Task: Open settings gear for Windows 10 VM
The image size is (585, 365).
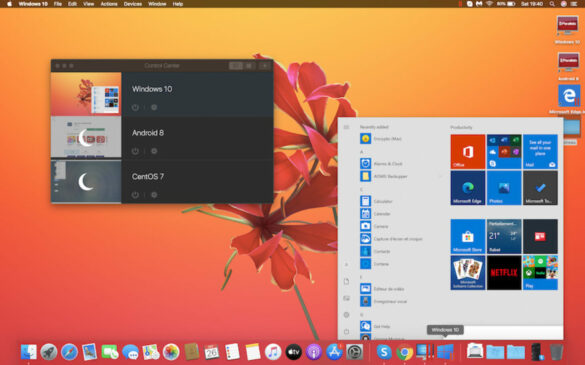Action: [x=154, y=107]
